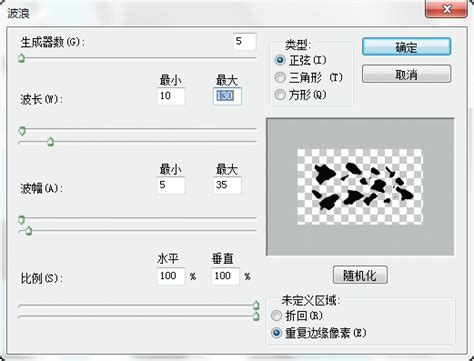Click the 波幅 minimum value field

[x=171, y=185]
